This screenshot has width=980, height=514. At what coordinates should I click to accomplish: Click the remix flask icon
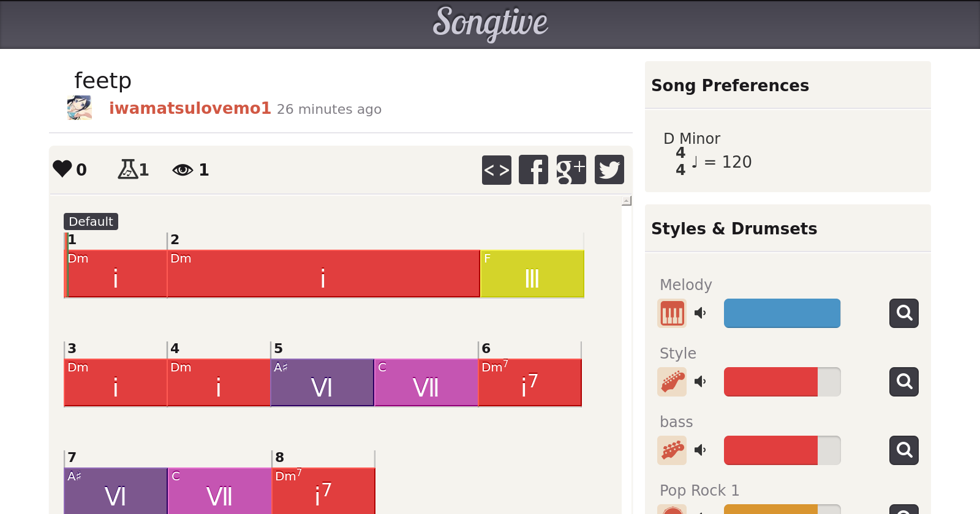(x=127, y=169)
